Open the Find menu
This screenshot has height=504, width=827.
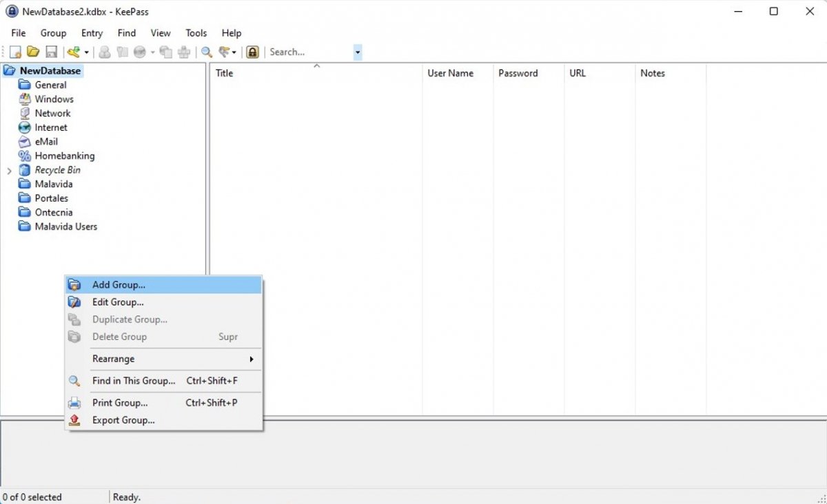127,33
